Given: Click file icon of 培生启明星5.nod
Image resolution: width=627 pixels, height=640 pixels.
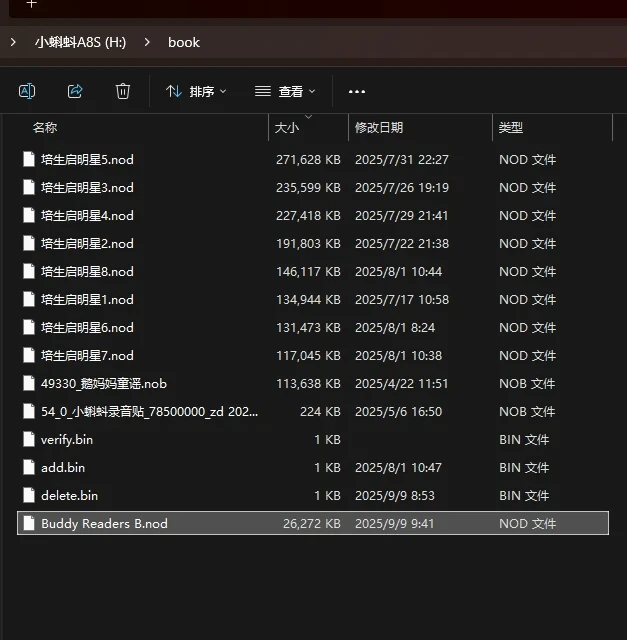Looking at the screenshot, I should point(29,159).
